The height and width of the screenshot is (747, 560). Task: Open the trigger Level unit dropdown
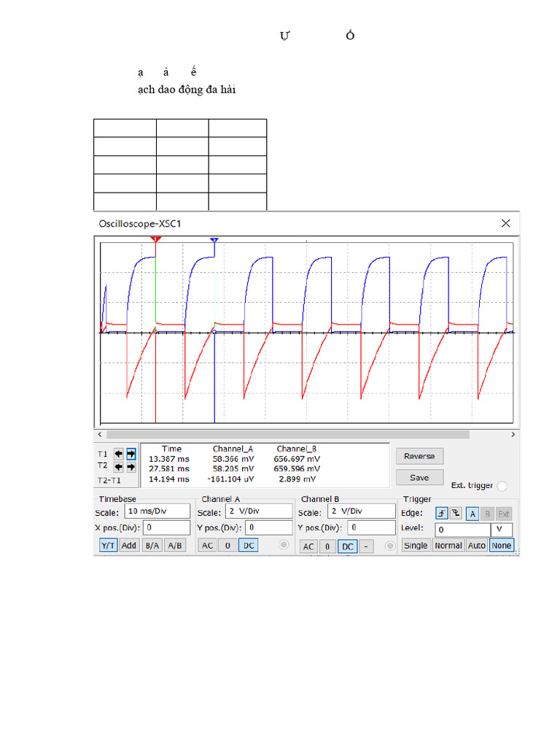[x=502, y=530]
